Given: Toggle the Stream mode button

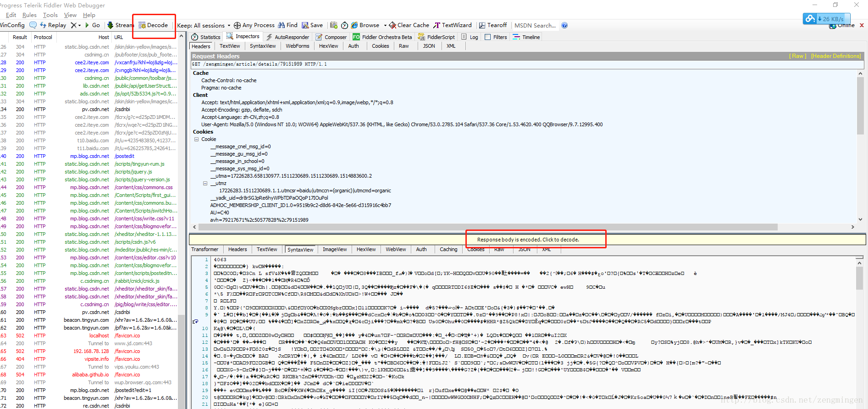Looking at the screenshot, I should point(120,25).
